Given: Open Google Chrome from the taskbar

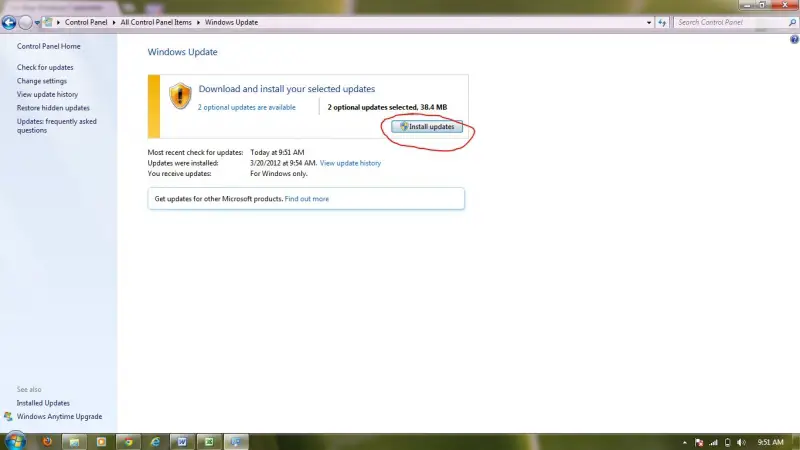Looking at the screenshot, I should tap(128, 442).
